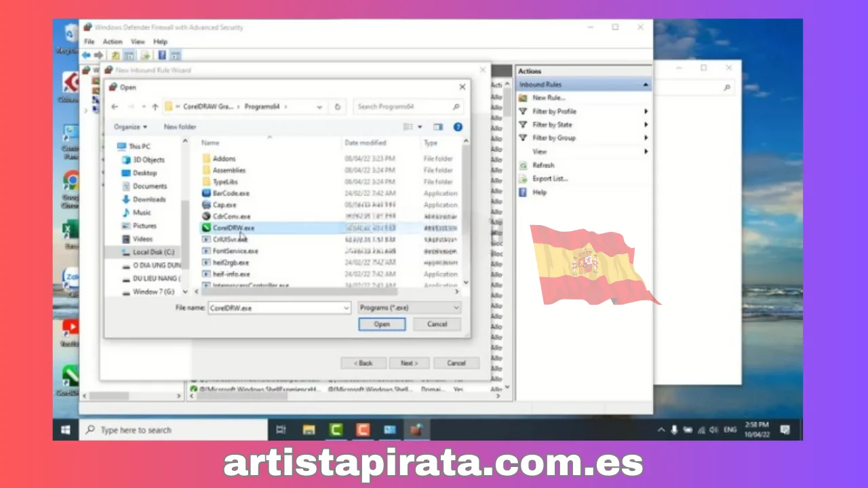Select FontService.exe in the list
Screen dimensions: 868x488
coord(235,251)
